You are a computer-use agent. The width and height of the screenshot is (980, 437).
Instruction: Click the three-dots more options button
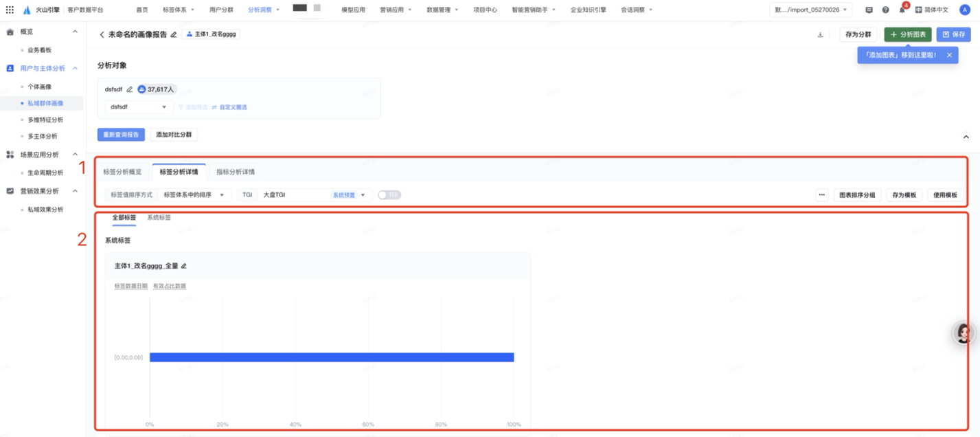click(821, 195)
